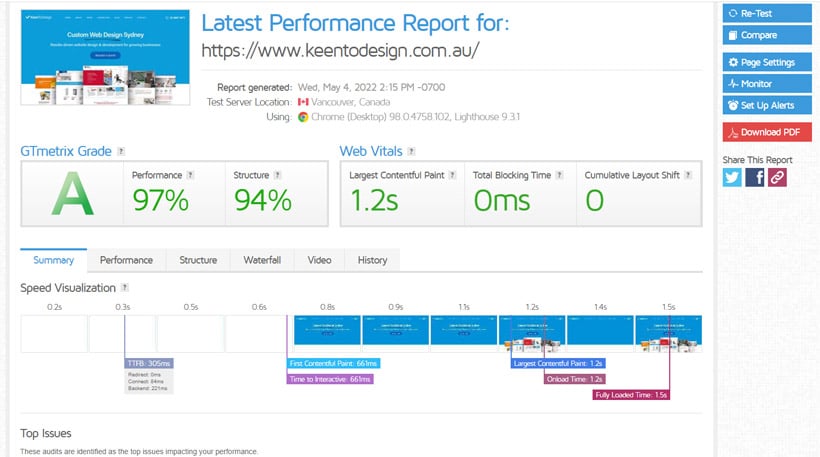Click help icon for Total Blocking Time

560,175
